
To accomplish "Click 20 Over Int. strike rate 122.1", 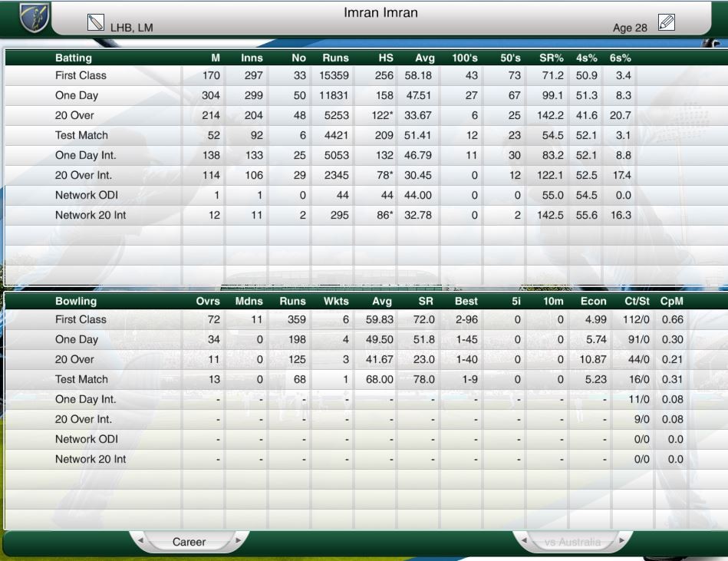I will coord(550,175).
